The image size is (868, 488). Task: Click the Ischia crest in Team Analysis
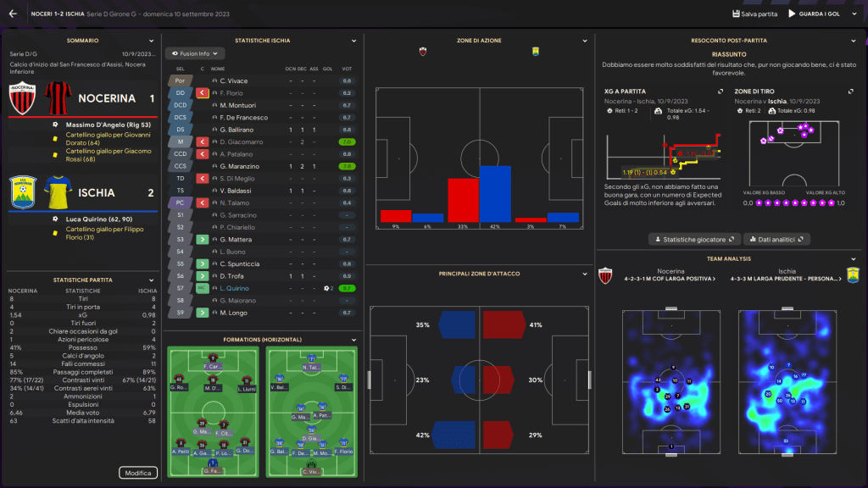pyautogui.click(x=854, y=274)
